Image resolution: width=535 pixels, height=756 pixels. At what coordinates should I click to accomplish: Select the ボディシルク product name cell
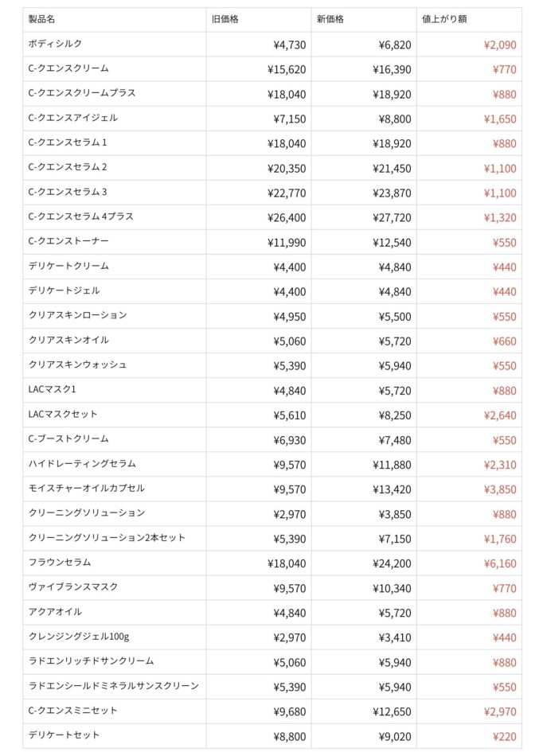[x=55, y=44]
